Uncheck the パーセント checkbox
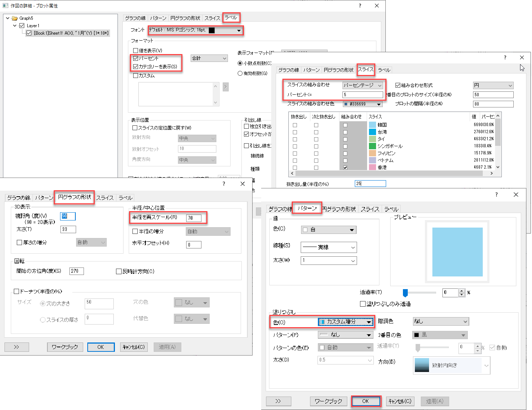Viewport: 532px width, 410px height. tap(136, 59)
